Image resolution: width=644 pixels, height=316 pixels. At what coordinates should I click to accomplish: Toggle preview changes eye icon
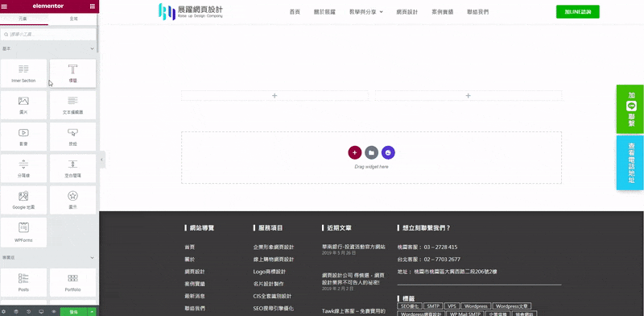pyautogui.click(x=54, y=312)
